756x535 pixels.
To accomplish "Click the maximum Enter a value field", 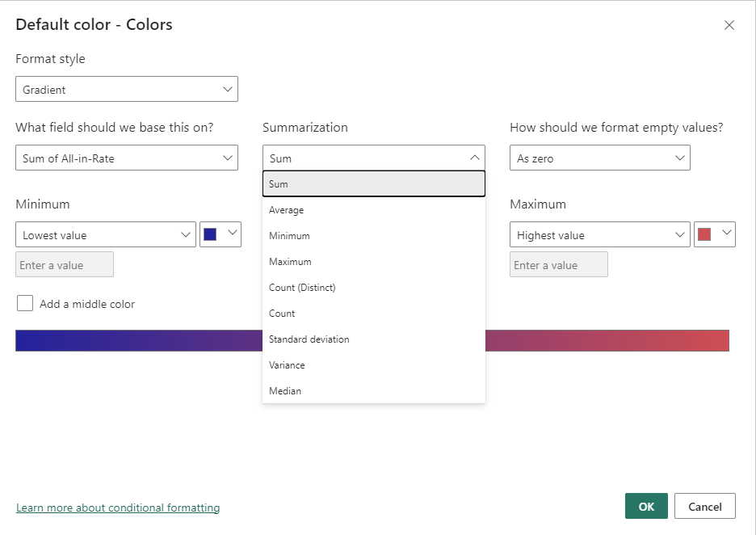I will click(x=559, y=264).
